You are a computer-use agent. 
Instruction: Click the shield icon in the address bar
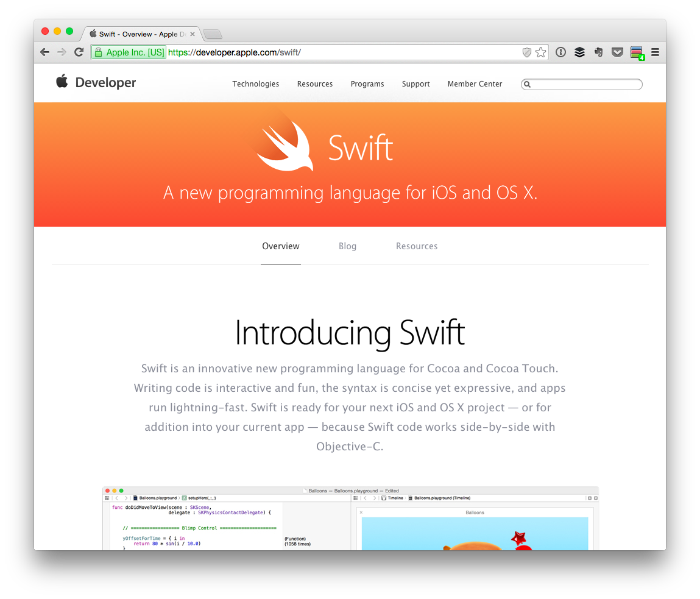pyautogui.click(x=527, y=52)
